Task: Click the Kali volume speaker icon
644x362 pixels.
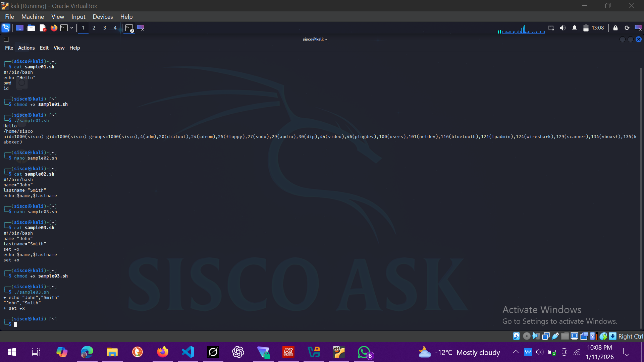Action: 563,28
